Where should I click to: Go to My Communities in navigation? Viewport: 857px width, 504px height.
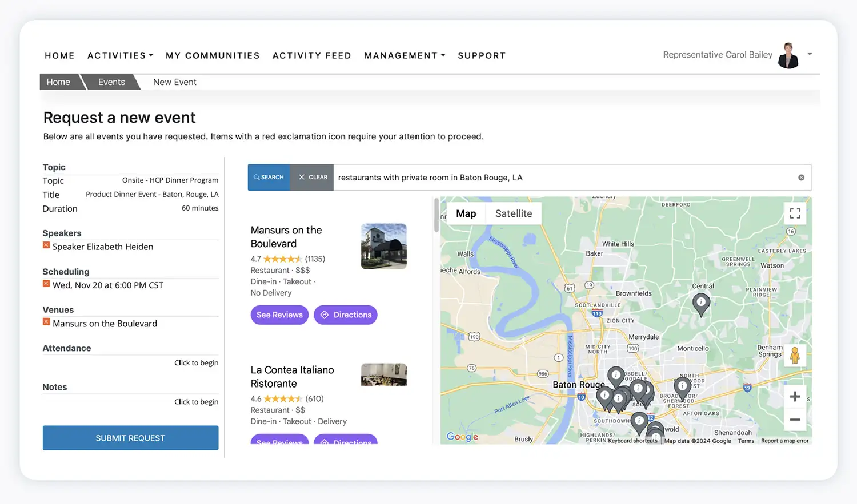pyautogui.click(x=213, y=55)
